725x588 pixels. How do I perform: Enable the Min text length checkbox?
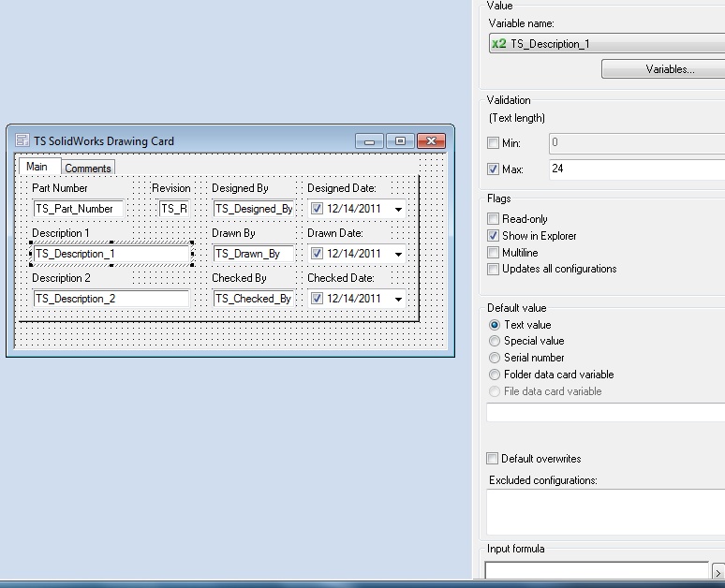point(494,143)
